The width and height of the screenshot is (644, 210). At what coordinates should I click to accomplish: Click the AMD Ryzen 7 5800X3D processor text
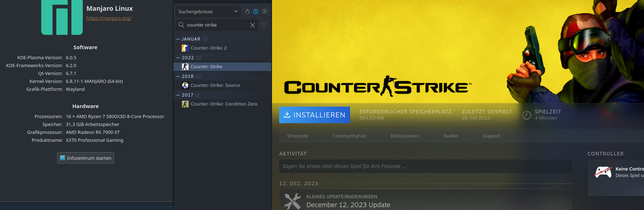[x=115, y=117]
